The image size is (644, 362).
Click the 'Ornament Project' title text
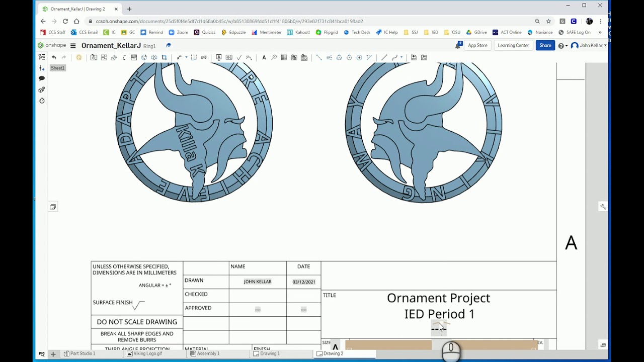(x=438, y=298)
